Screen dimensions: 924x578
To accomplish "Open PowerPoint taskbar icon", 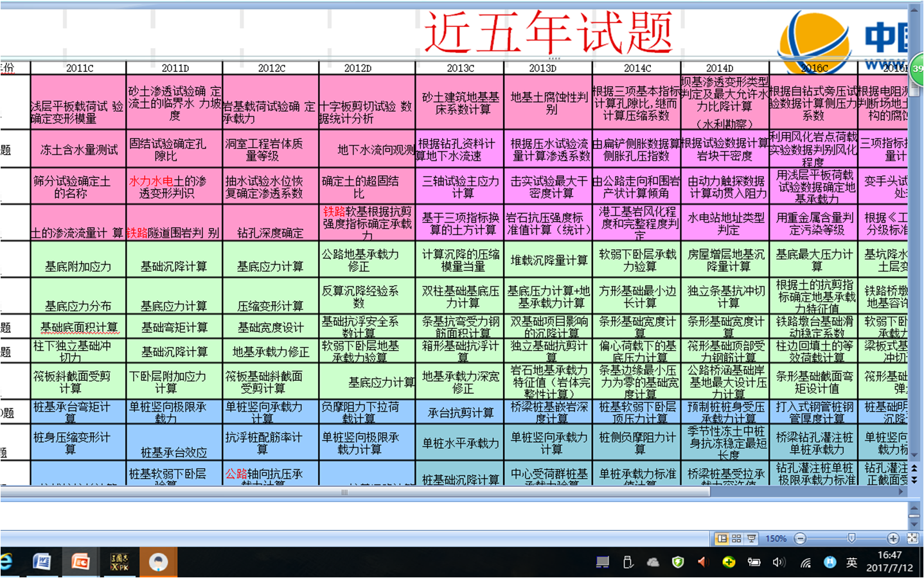I will (x=81, y=563).
